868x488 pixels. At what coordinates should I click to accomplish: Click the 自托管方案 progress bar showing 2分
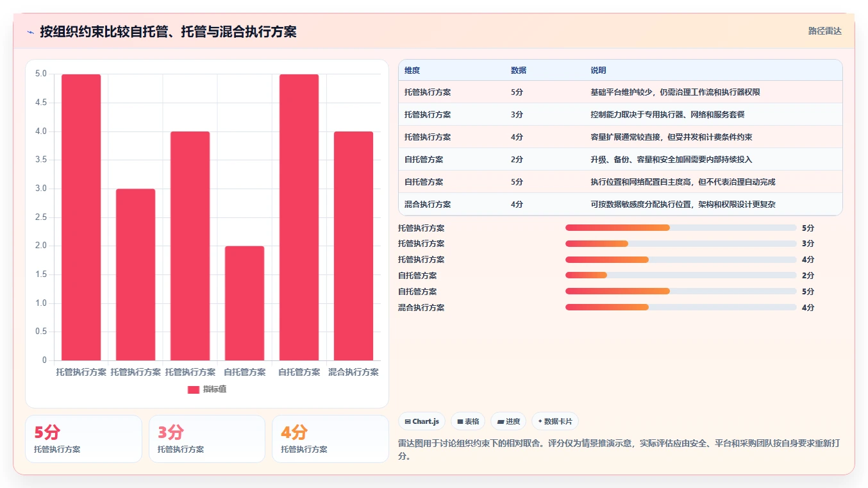(x=681, y=276)
